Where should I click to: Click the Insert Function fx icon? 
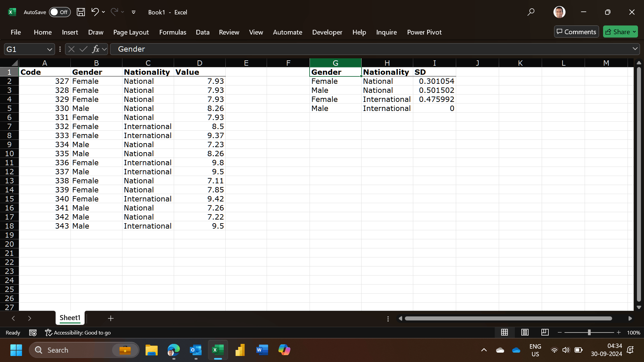(x=96, y=49)
